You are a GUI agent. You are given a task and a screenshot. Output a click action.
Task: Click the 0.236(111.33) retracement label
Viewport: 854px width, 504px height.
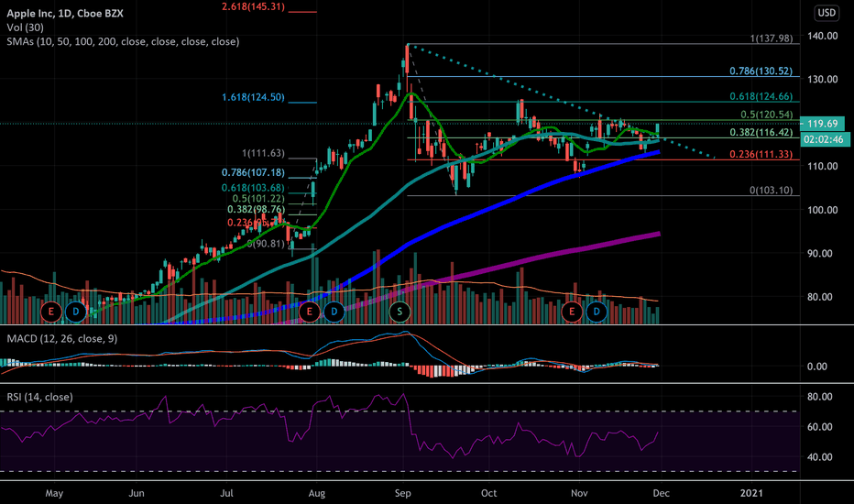tap(761, 154)
